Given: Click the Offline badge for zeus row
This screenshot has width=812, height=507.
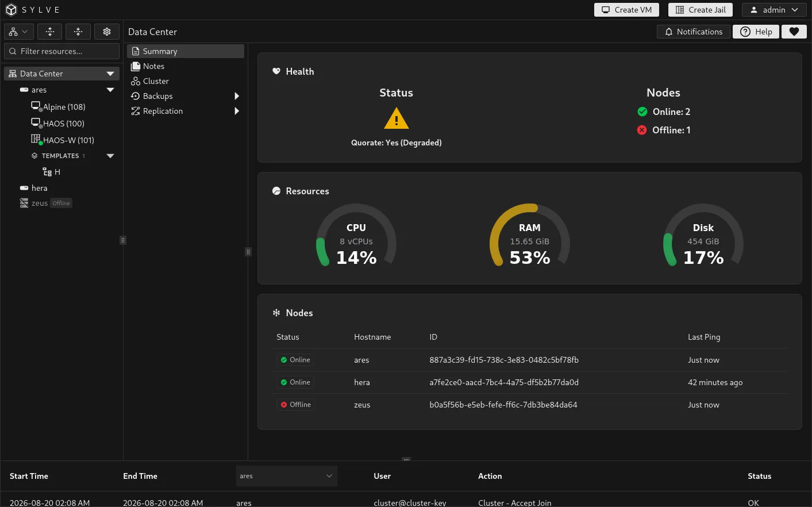Looking at the screenshot, I should [x=296, y=405].
